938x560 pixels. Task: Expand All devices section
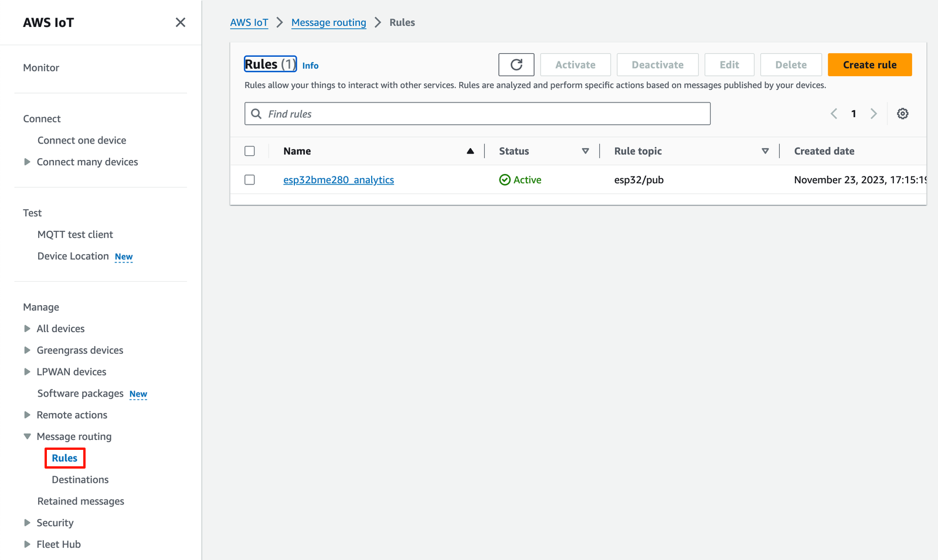[27, 329]
